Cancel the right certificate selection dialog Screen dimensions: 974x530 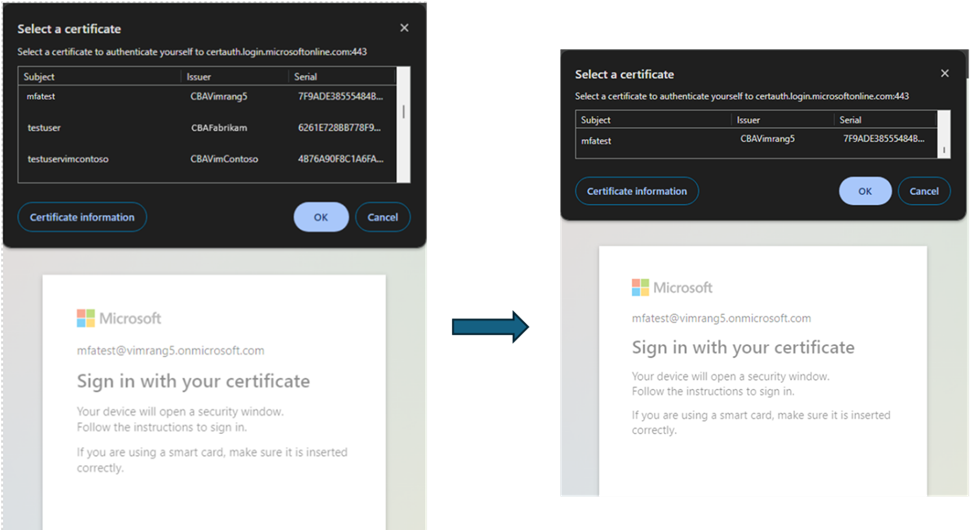coord(924,191)
